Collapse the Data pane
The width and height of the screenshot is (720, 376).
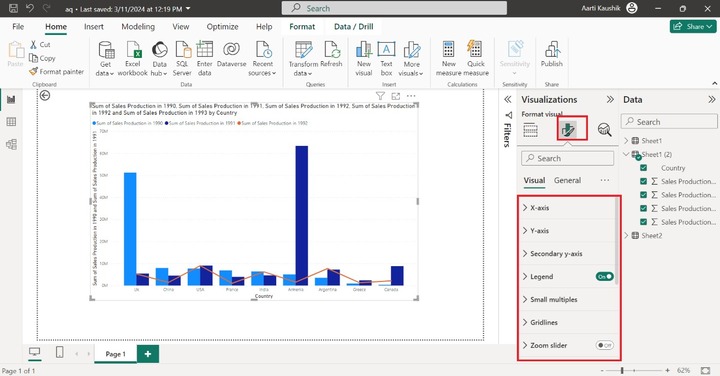pyautogui.click(x=711, y=99)
